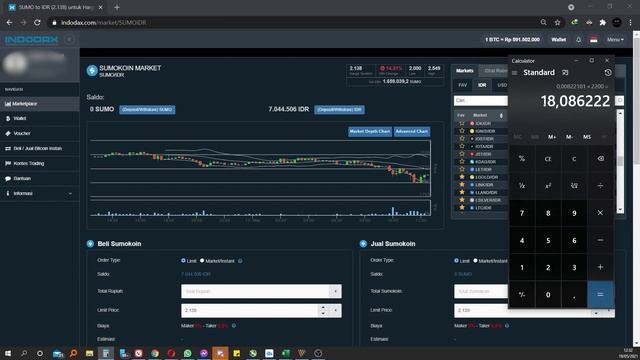Image resolution: width=640 pixels, height=360 pixels.
Task: Select Limit order type in Jual Sumokoin
Action: point(456,260)
